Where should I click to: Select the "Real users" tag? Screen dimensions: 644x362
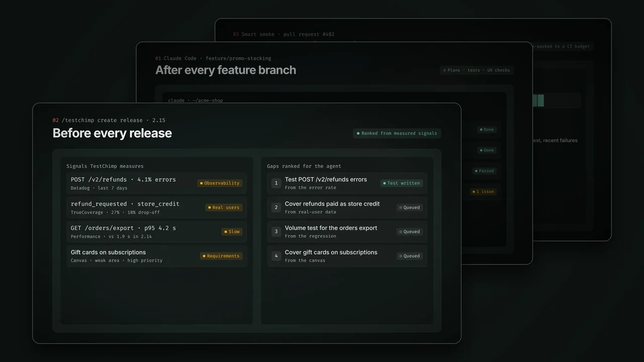pyautogui.click(x=224, y=207)
